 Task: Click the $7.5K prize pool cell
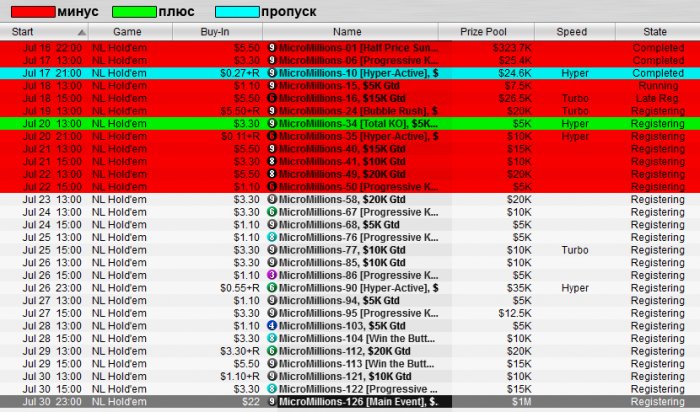click(518, 86)
